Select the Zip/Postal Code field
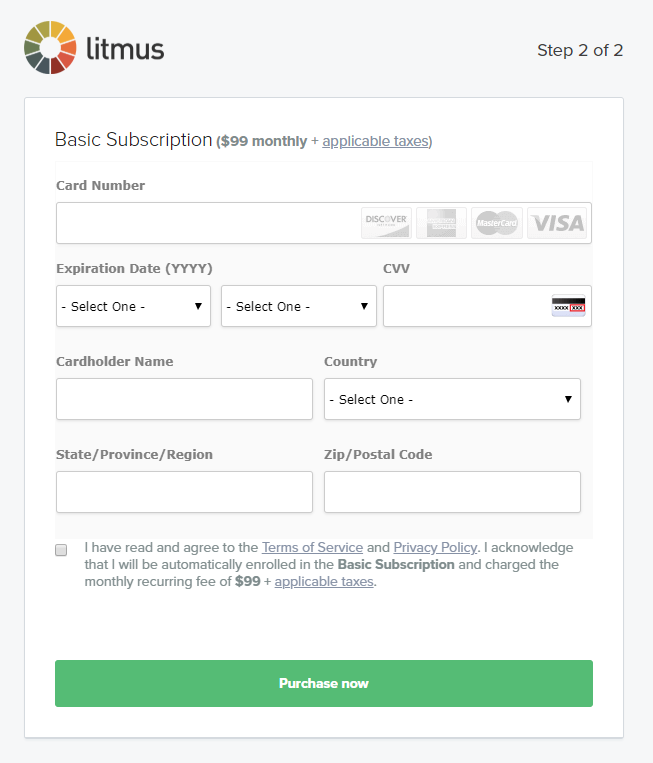Image resolution: width=653 pixels, height=763 pixels. tap(452, 492)
